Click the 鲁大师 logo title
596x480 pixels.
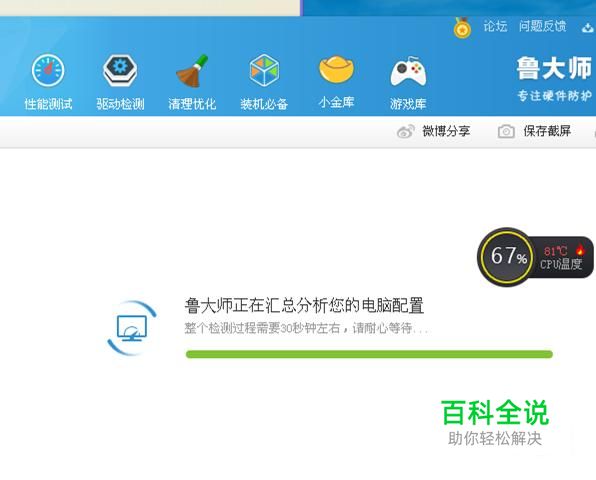[554, 68]
